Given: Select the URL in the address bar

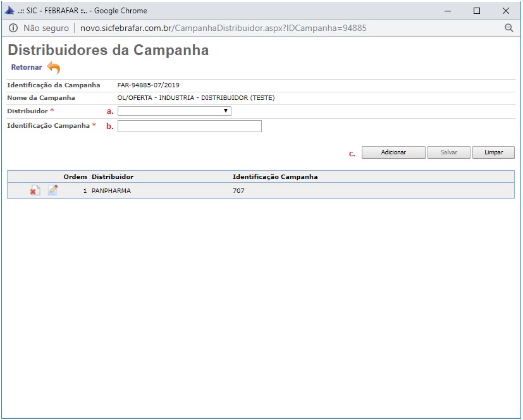Looking at the screenshot, I should pos(223,28).
